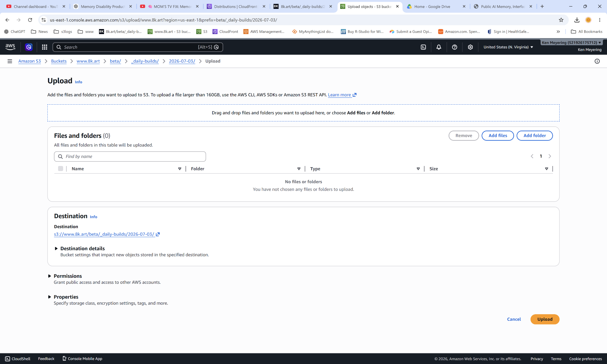Expand the Properties section
Image resolution: width=607 pixels, height=364 pixels.
tap(63, 297)
